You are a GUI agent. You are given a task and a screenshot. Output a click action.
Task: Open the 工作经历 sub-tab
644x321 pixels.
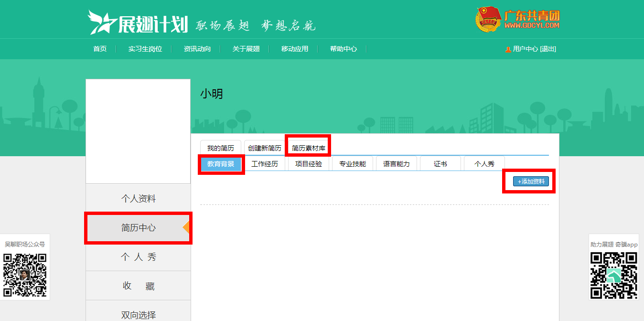click(265, 164)
